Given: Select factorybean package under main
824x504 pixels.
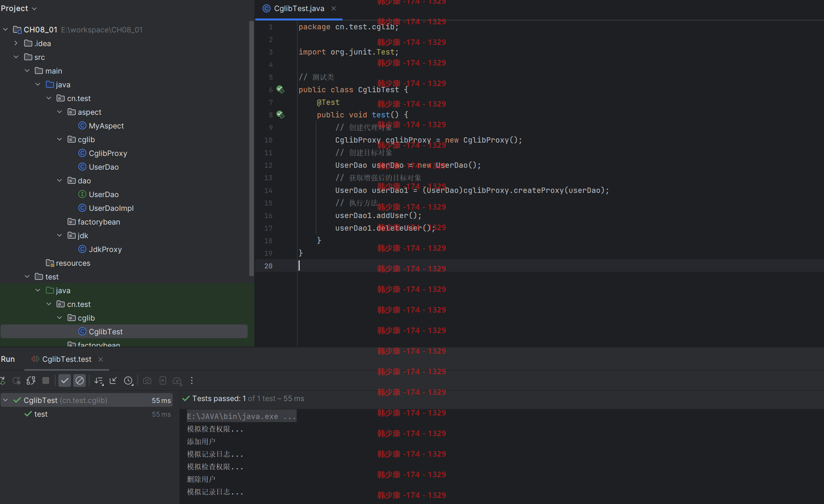Looking at the screenshot, I should point(99,222).
